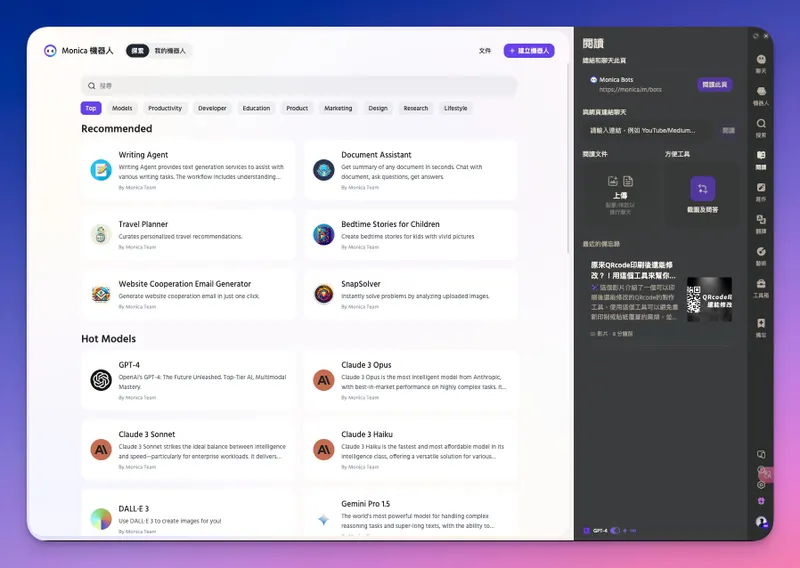Click the main page vertical scrollbar
Image resolution: width=800 pixels, height=568 pixels.
pos(568,158)
